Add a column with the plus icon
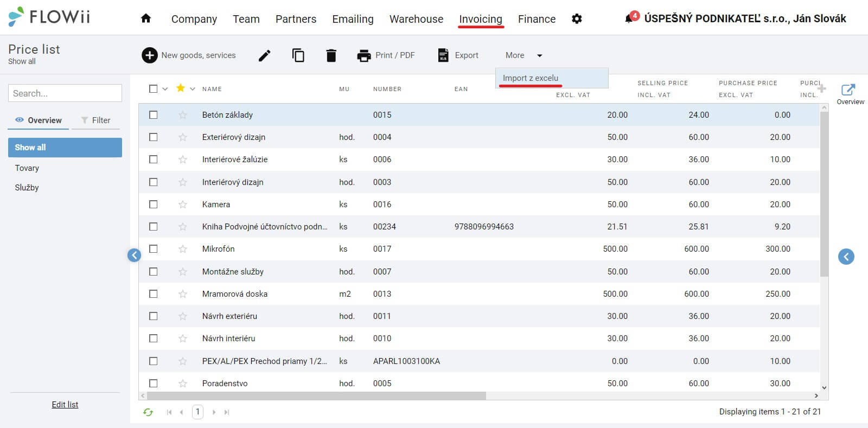 [x=822, y=88]
